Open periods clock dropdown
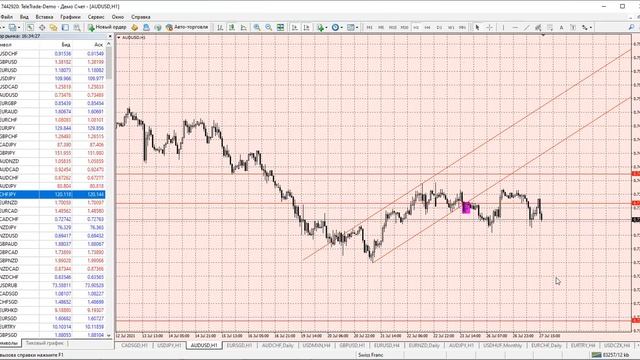Viewport: 640px width, 360px height. tap(337, 27)
